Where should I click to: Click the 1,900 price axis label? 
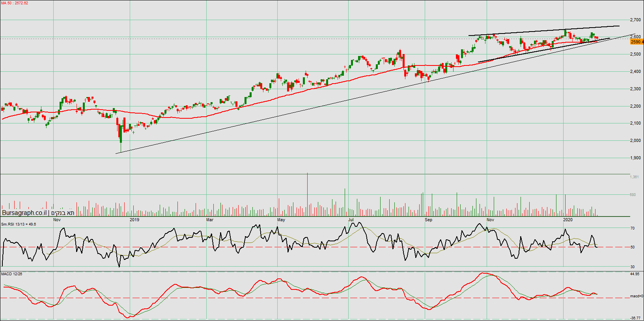(635, 158)
